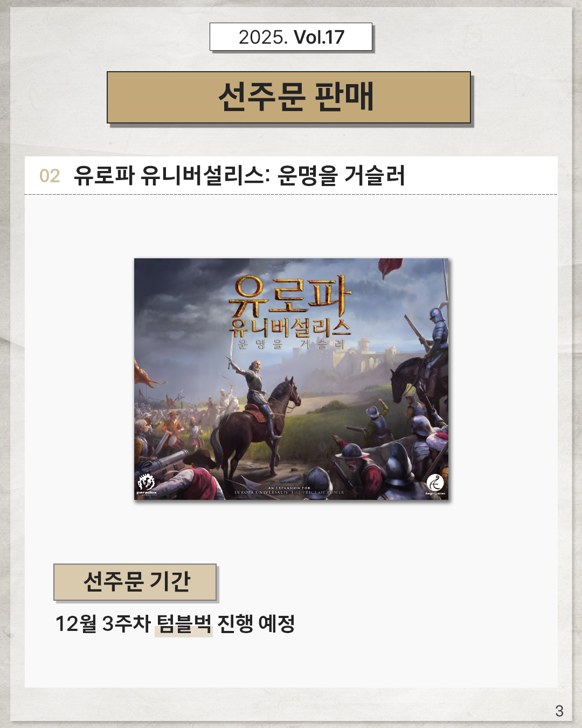Open the 2025. Vol.17 label
This screenshot has width=582, height=728.
291,37
